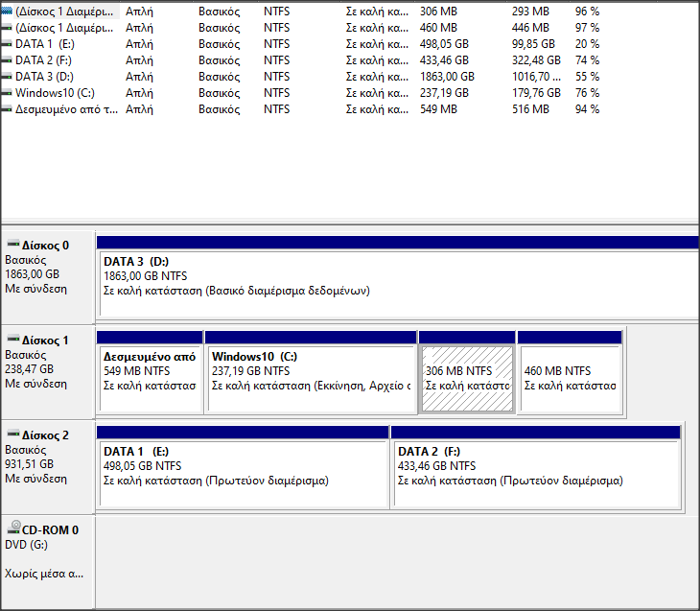Image resolution: width=700 pixels, height=611 pixels.
Task: Click the disk icon next to Δίσκος 1
Action: (12, 340)
